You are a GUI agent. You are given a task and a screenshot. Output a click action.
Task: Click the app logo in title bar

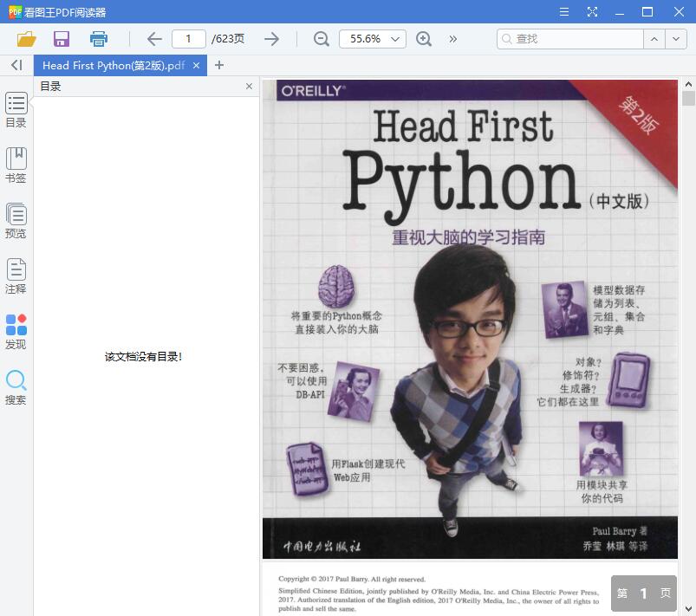coord(15,12)
